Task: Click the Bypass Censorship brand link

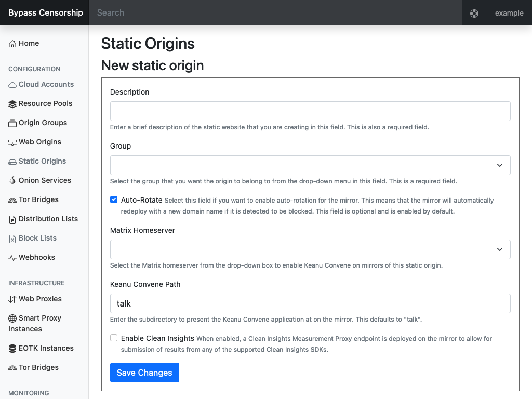Action: [x=46, y=12]
